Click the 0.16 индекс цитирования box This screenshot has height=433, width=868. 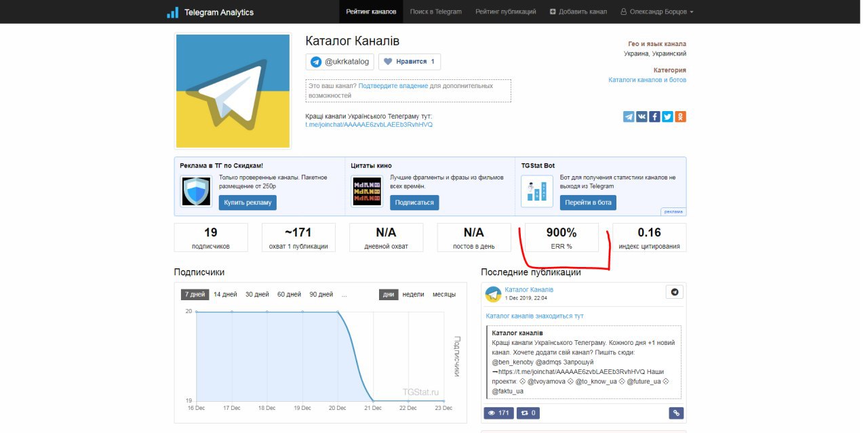point(650,238)
